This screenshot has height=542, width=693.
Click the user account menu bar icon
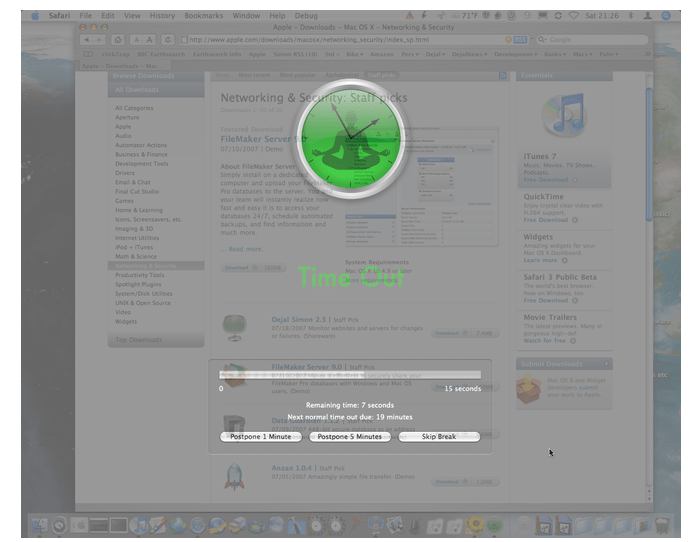[647, 16]
